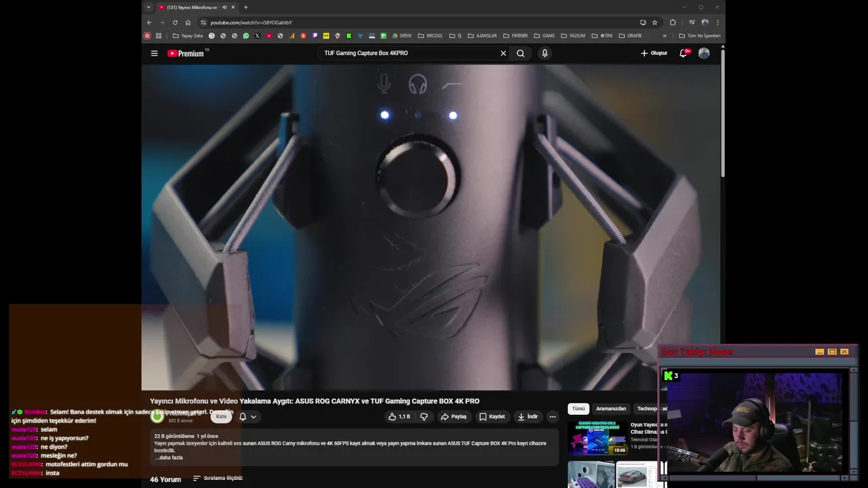The image size is (868, 488).
Task: Click the 46 Yorum comments heading
Action: tap(165, 479)
